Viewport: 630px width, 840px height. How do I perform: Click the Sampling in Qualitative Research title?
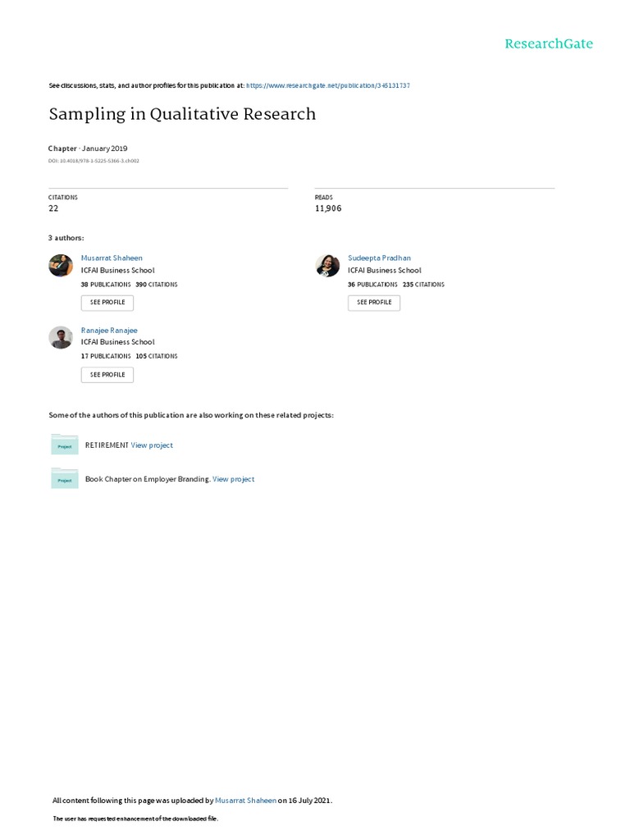click(182, 114)
